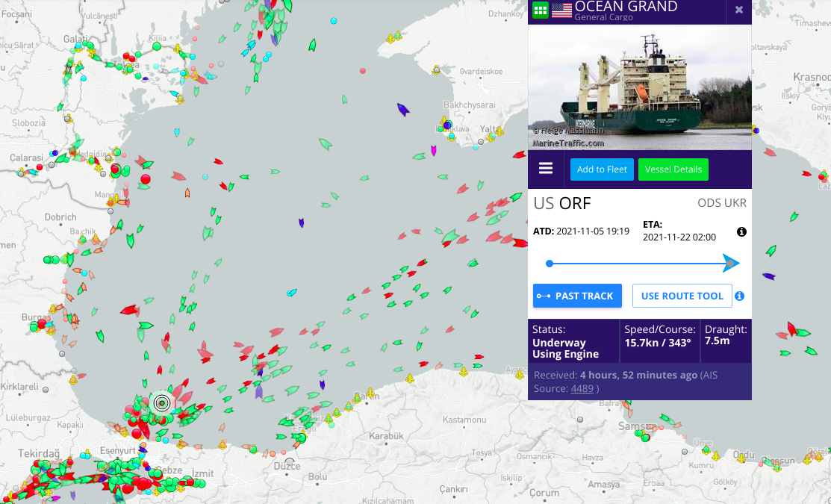The height and width of the screenshot is (504, 831).
Task: Click the purple vessel icon near Bakhchysarai
Action: click(402, 110)
